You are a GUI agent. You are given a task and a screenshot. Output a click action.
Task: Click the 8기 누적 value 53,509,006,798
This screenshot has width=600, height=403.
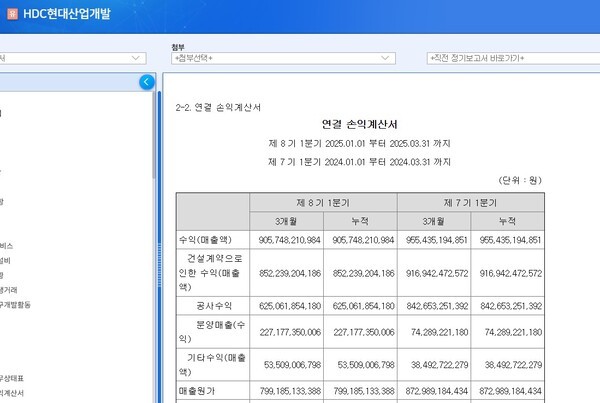coord(366,365)
